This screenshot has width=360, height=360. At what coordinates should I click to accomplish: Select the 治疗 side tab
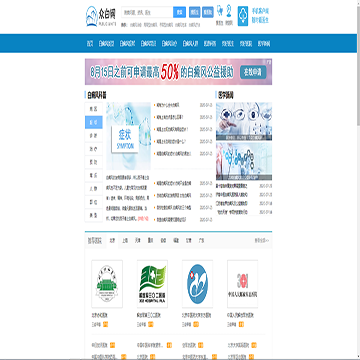(x=94, y=149)
